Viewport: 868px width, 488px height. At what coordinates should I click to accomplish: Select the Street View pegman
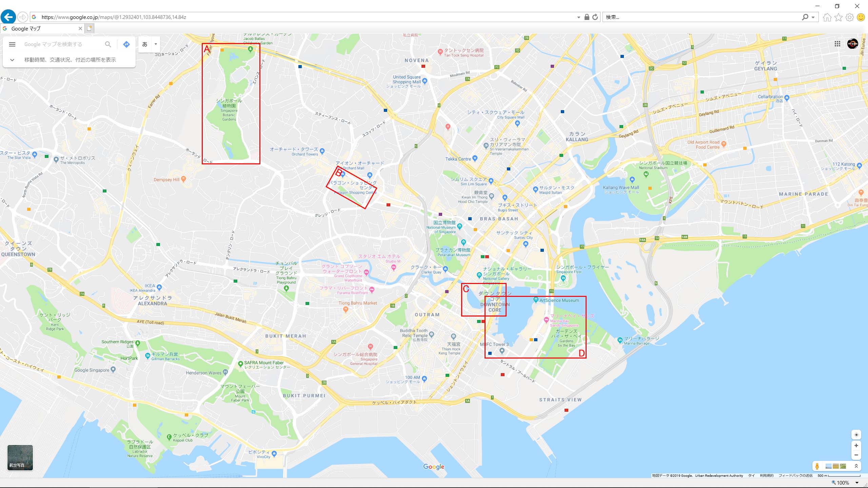click(817, 466)
